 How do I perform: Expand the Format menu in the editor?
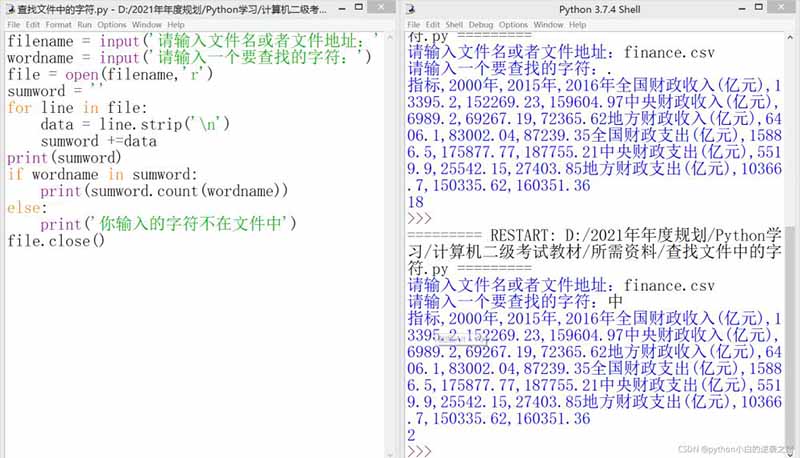[x=58, y=24]
